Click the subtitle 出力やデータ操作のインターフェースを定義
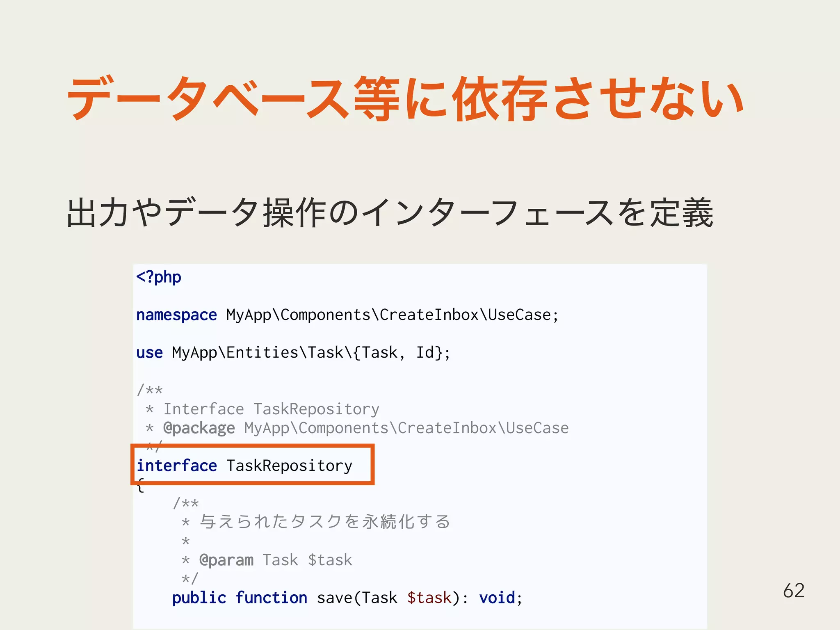Viewport: 840px width, 630px height. click(x=390, y=212)
